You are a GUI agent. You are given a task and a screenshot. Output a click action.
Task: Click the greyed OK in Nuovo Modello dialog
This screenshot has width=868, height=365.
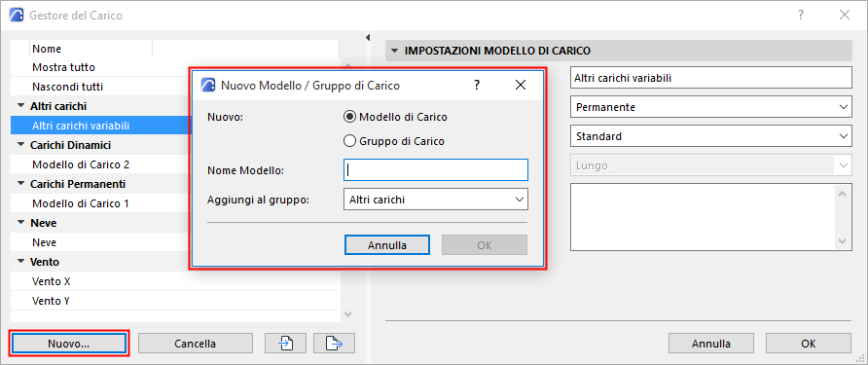[485, 245]
